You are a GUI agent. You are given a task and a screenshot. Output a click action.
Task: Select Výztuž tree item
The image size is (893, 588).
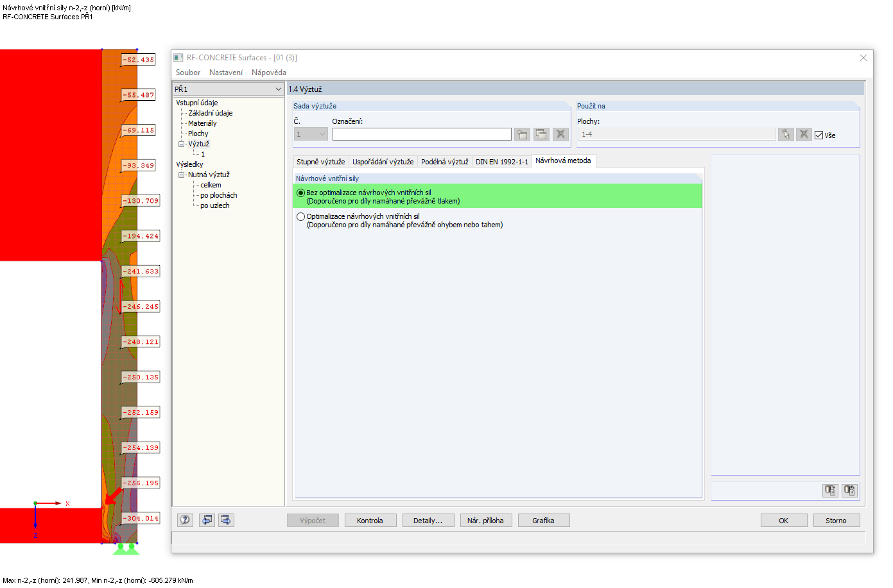[x=198, y=144]
